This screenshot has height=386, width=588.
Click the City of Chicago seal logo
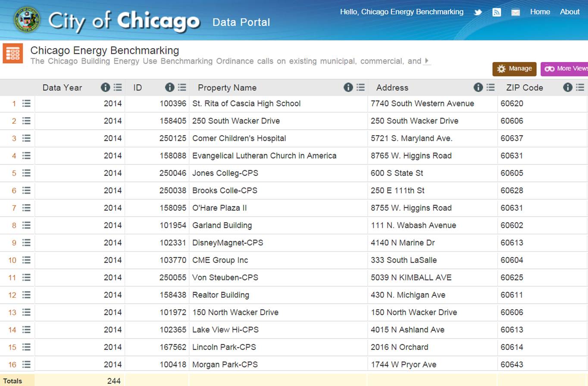(x=27, y=19)
